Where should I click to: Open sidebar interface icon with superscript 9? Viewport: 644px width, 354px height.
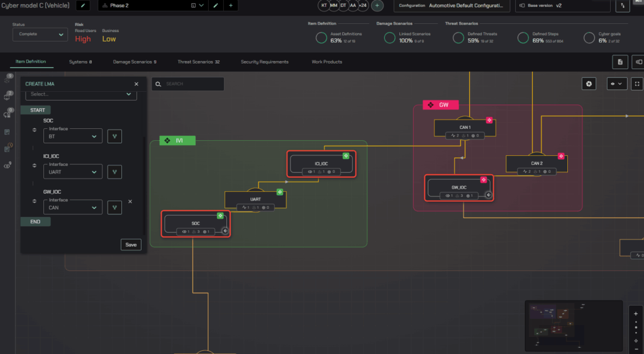(x=8, y=165)
